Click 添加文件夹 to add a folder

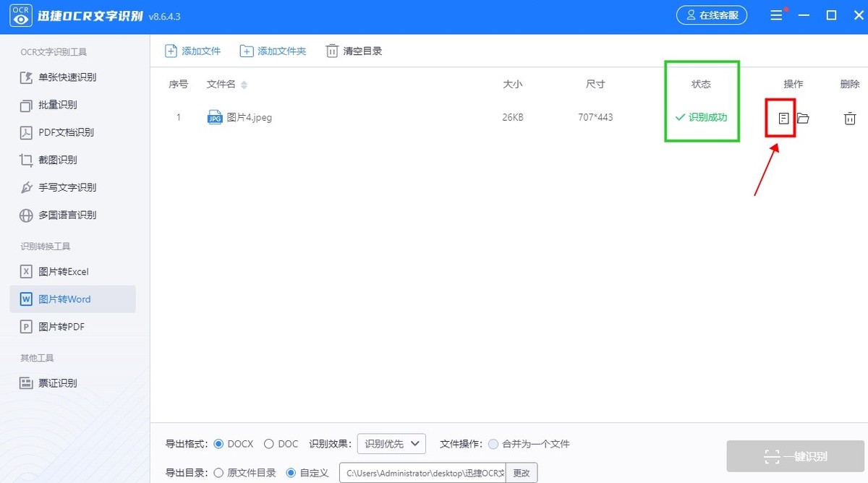point(273,51)
